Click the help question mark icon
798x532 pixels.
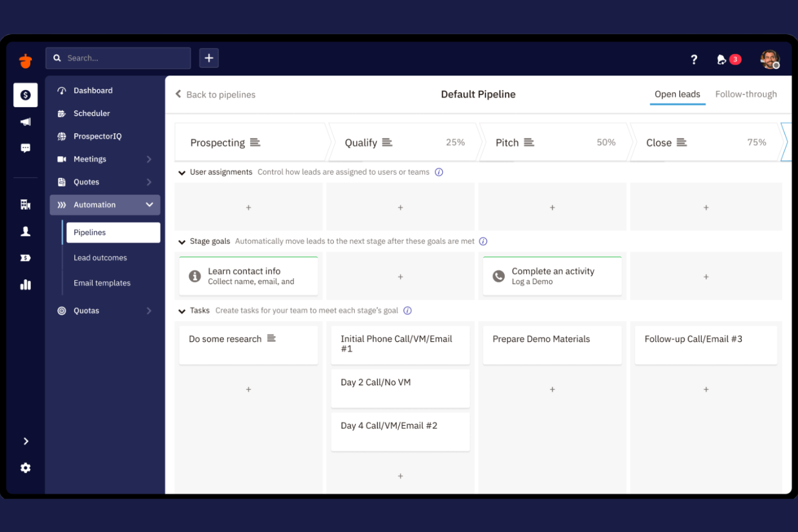[694, 60]
